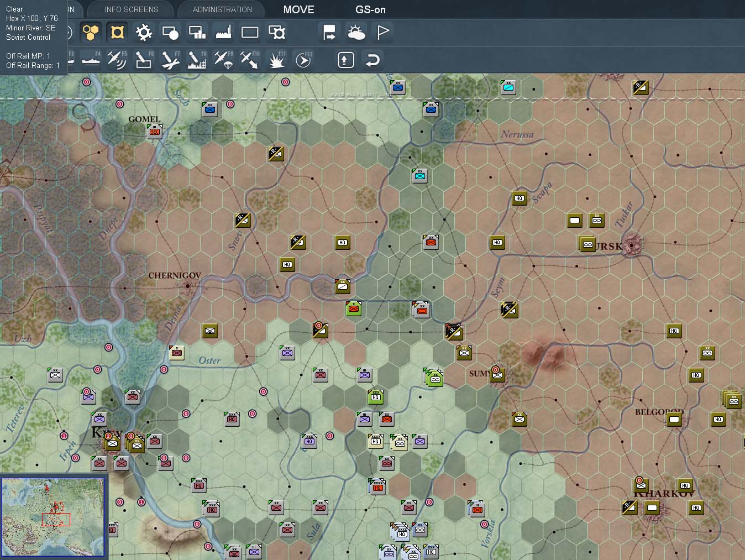The height and width of the screenshot is (560, 745).
Task: Select the unit counter on Belgorod
Action: click(674, 419)
